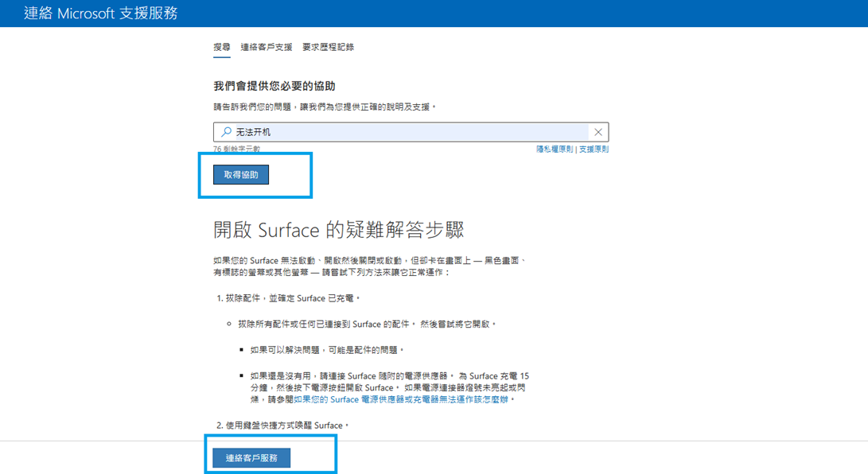Open the 隱私權原則 link
The width and height of the screenshot is (868, 474).
pos(554,150)
